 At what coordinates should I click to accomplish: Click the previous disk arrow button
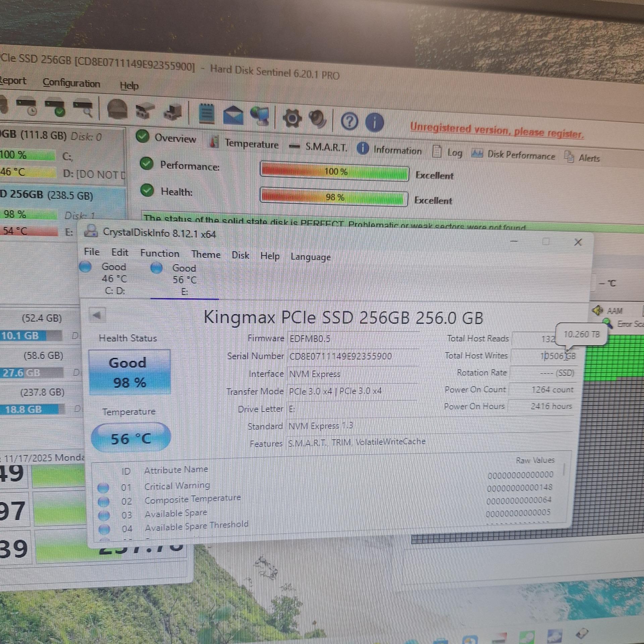97,315
